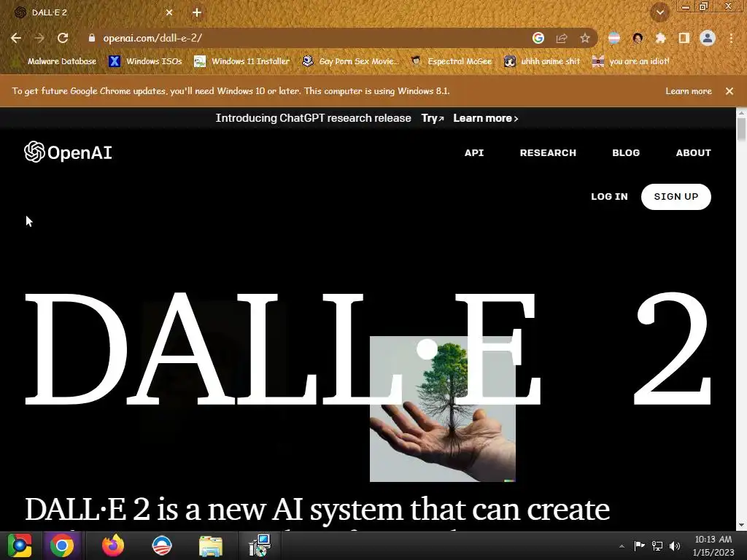The width and height of the screenshot is (747, 560).
Task: Click the share page icon
Action: click(562, 38)
